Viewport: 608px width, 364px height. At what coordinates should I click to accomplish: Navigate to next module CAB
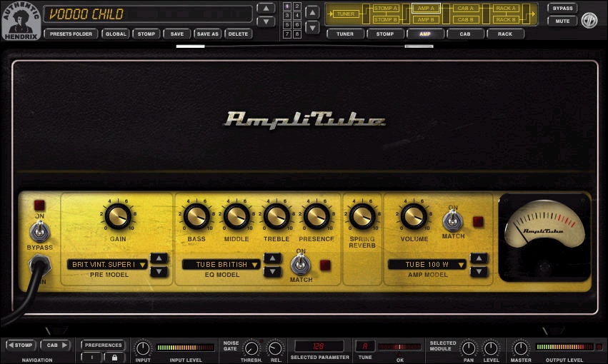coord(56,345)
